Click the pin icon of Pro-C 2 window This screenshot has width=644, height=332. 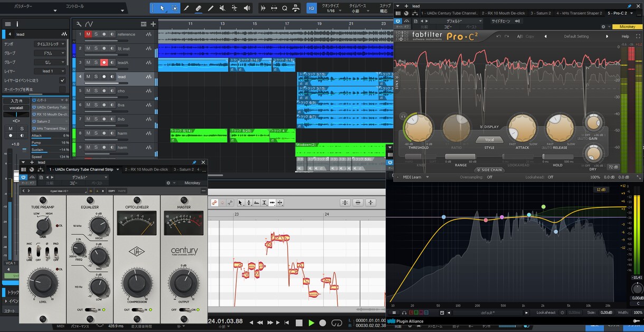coord(628,6)
